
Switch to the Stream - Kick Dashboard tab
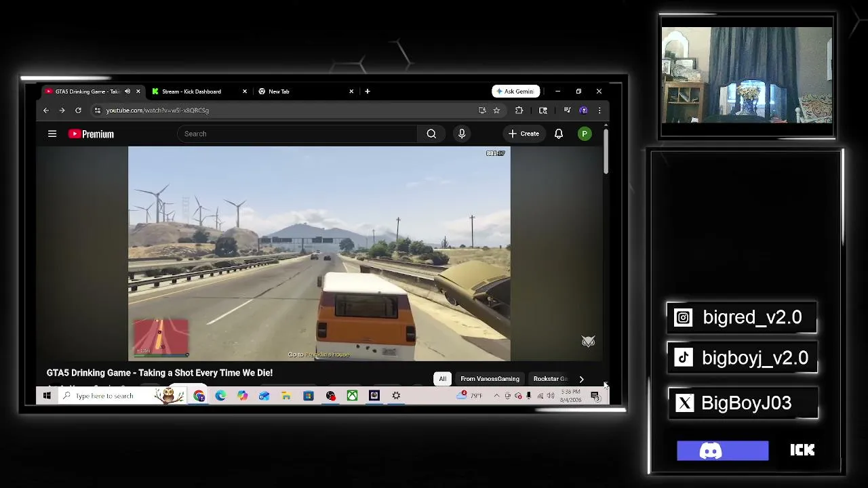(x=200, y=91)
